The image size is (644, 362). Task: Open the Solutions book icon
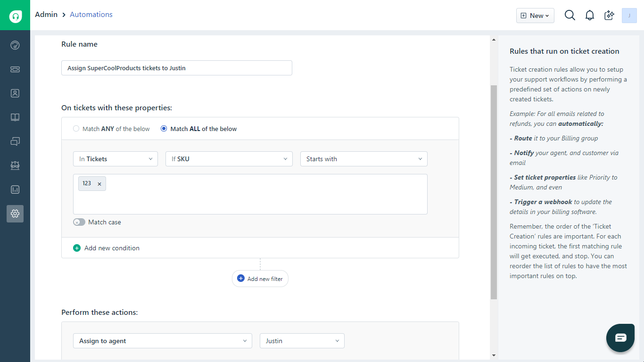pos(15,117)
